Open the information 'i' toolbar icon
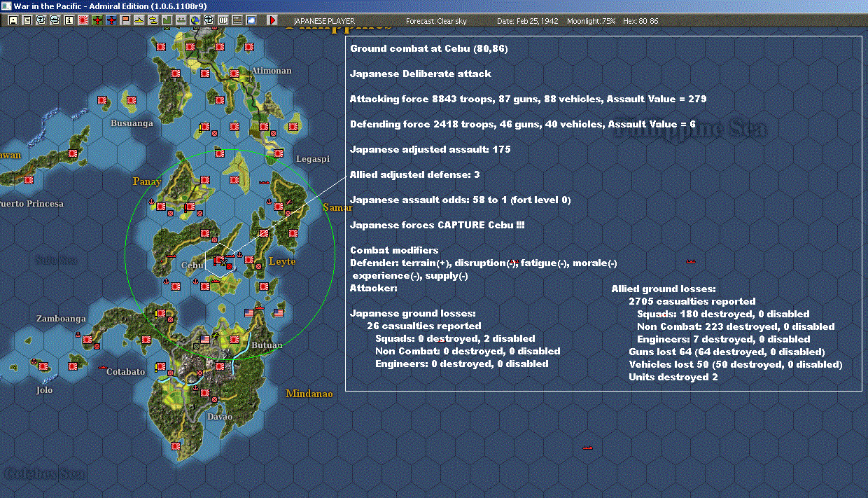 tap(69, 20)
